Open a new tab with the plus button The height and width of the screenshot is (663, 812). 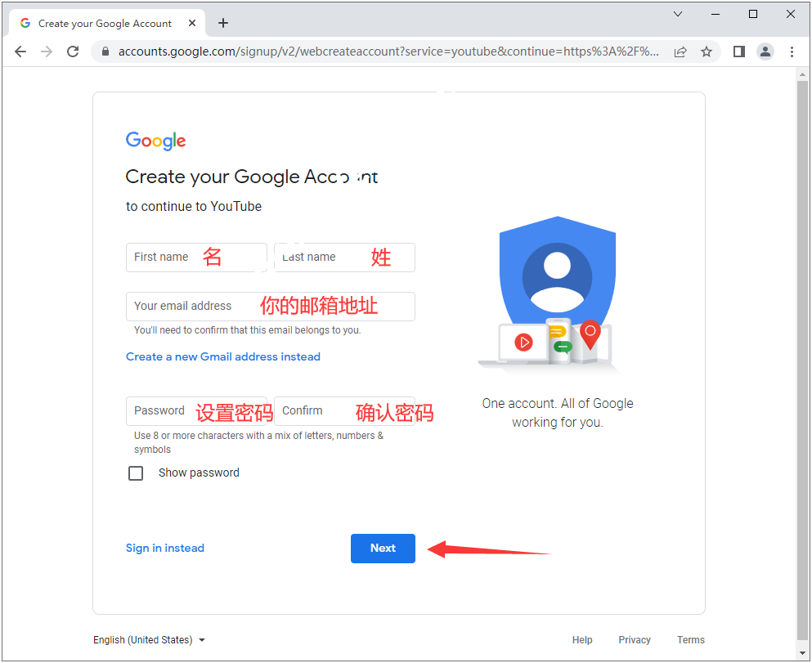(x=223, y=23)
